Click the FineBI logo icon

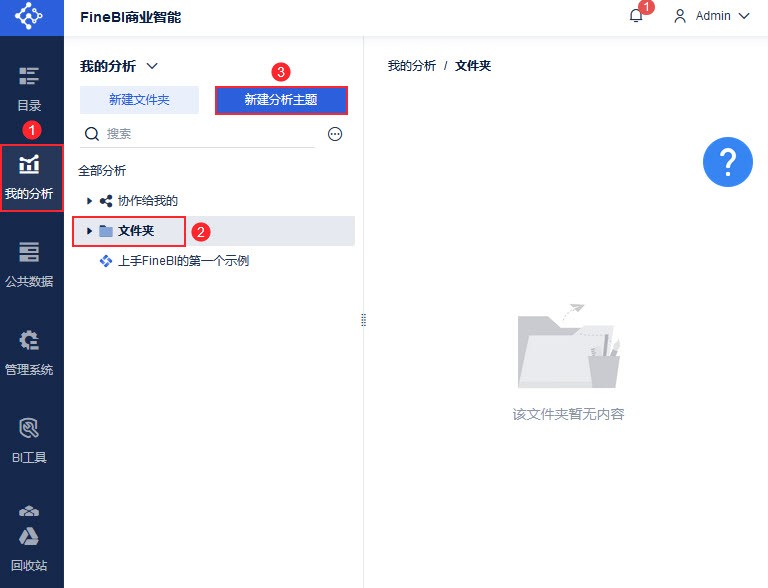pyautogui.click(x=30, y=16)
